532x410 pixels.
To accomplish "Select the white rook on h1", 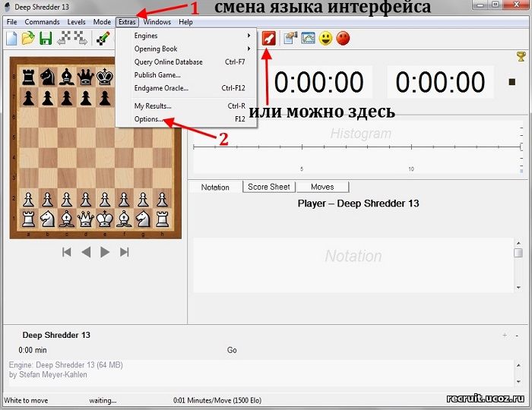I will pyautogui.click(x=162, y=219).
